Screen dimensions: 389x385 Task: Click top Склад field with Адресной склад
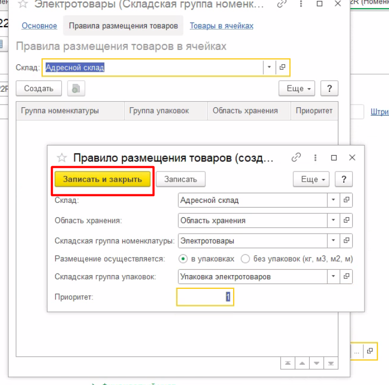point(153,67)
